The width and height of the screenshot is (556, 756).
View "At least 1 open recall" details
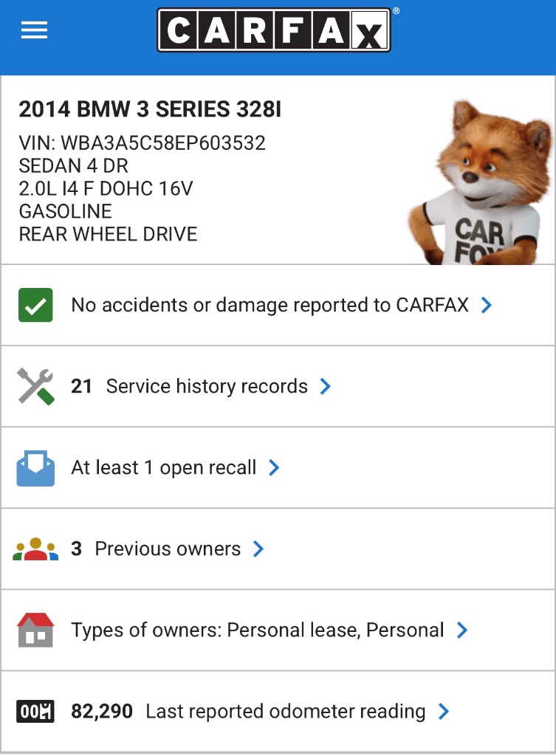(164, 467)
